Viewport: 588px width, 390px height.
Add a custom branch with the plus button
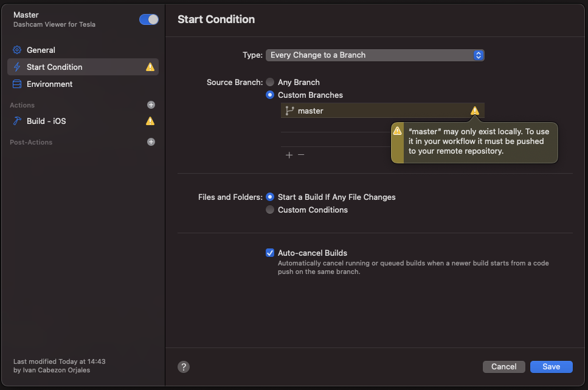289,155
